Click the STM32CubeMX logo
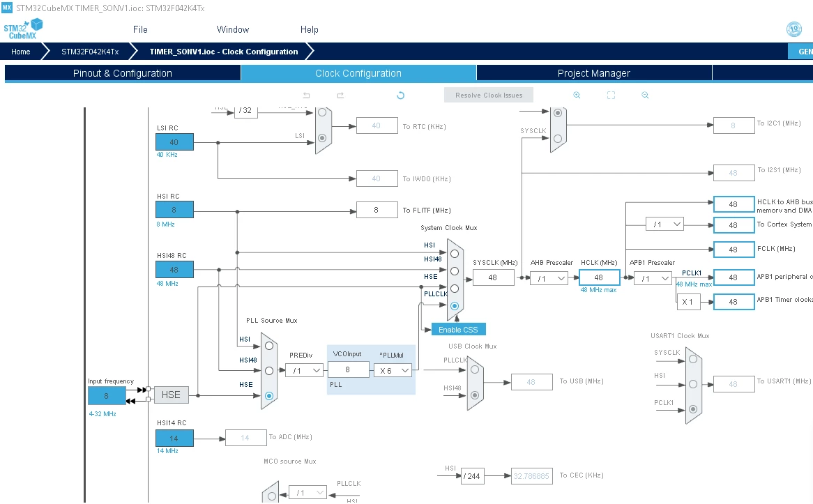 [x=23, y=29]
